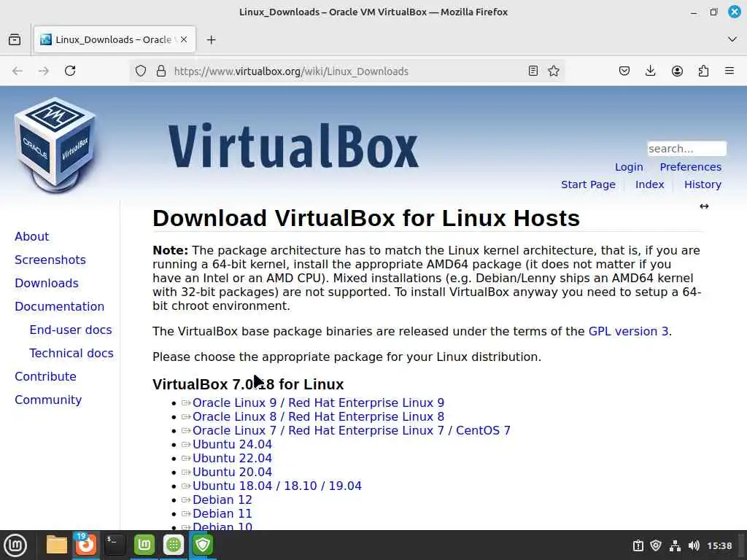Open Documentation in the sidebar
This screenshot has height=560, width=747.
[x=60, y=307]
